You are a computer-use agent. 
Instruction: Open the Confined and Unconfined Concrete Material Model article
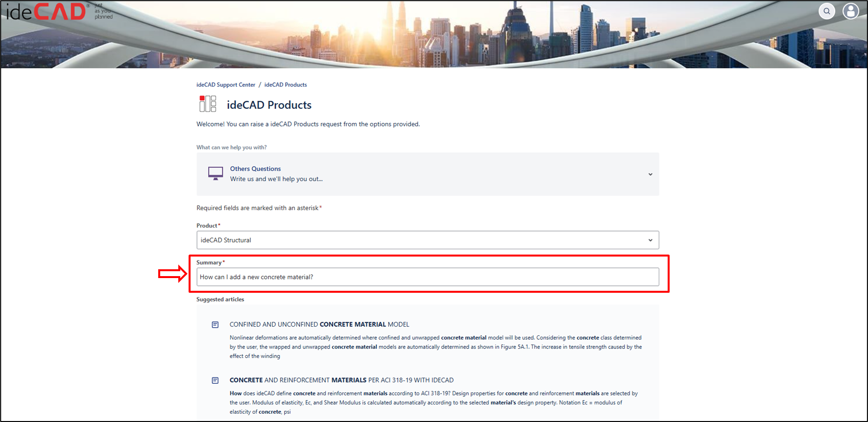click(319, 325)
